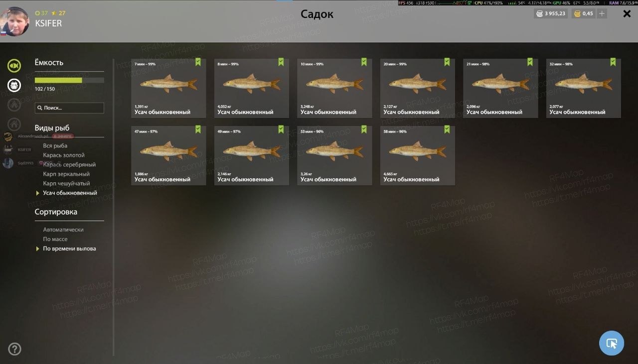The height and width of the screenshot is (364, 638).
Task: Click the Sqd3993 stream overlay avatar
Action: 8,163
